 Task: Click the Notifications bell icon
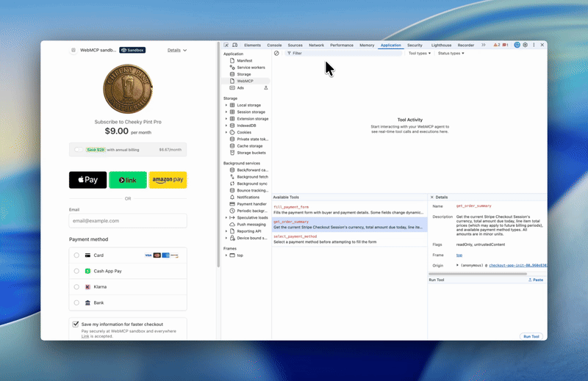232,197
